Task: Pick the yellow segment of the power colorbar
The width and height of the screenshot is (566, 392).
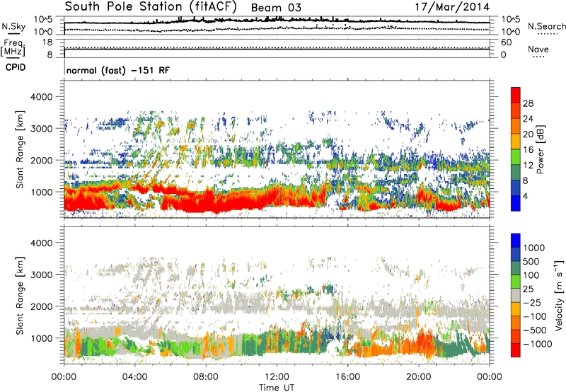Action: pos(516,141)
